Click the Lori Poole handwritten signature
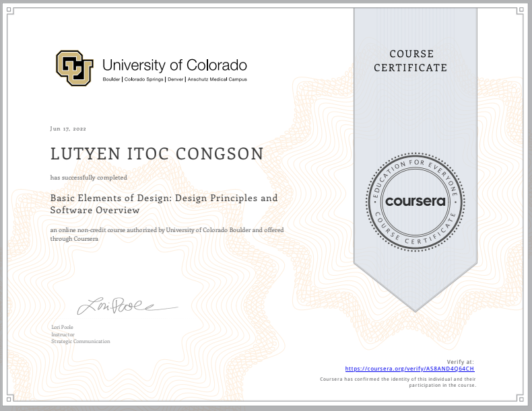Screen dimensions: 532x411 pyautogui.click(x=127, y=306)
